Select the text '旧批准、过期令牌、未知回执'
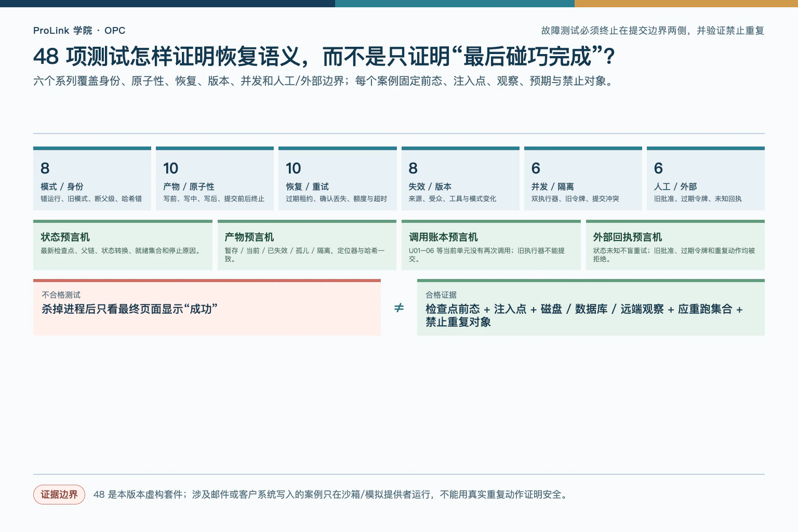 (x=698, y=199)
